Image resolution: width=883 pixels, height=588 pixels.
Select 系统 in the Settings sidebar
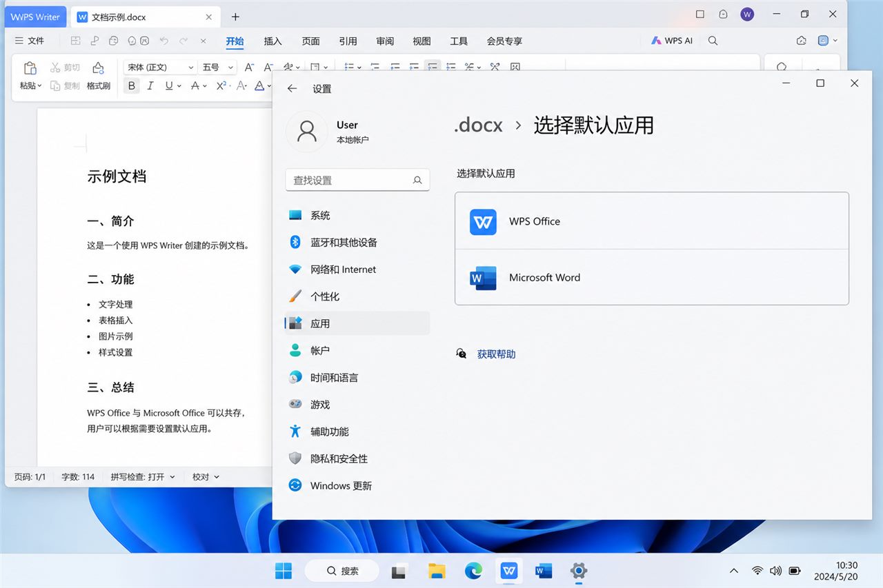click(x=357, y=215)
